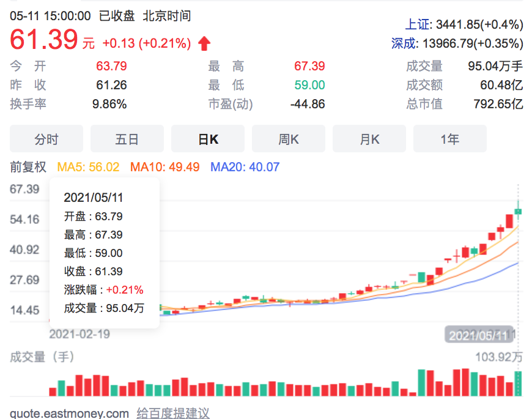Click the 2021/05/11 crosshair date marker

pos(479,335)
